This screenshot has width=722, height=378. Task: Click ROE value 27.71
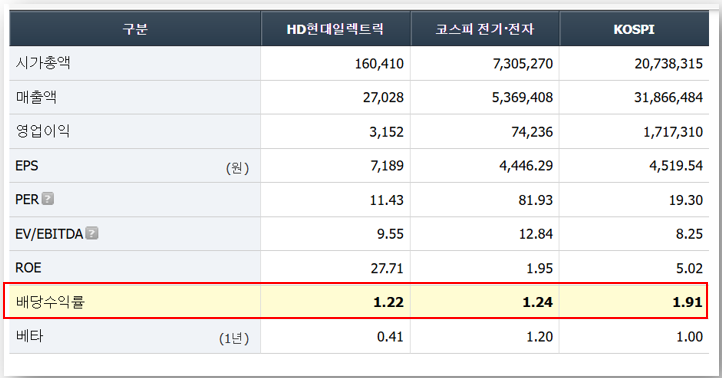(x=387, y=268)
